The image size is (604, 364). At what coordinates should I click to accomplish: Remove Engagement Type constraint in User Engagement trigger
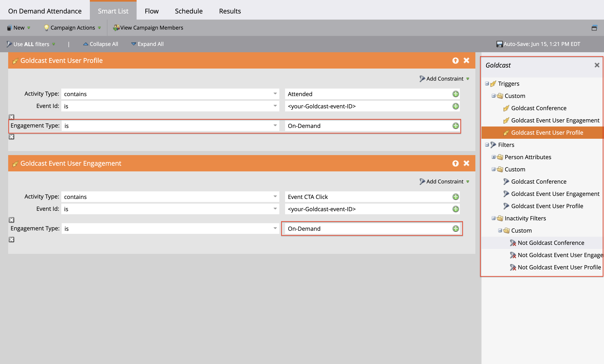coord(11,240)
